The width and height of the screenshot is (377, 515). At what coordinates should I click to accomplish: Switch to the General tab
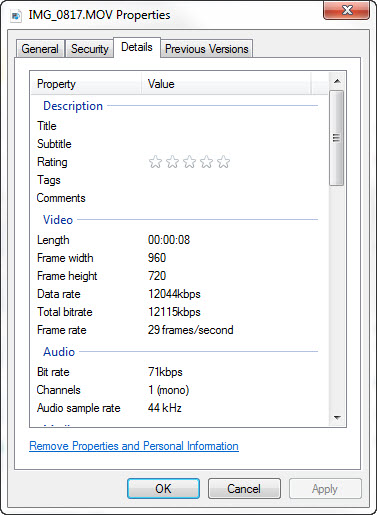(40, 49)
